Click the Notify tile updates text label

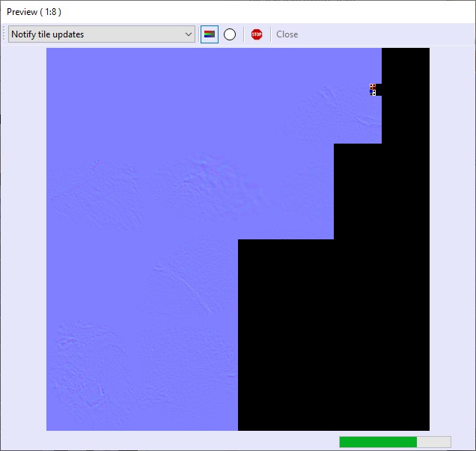click(x=48, y=34)
